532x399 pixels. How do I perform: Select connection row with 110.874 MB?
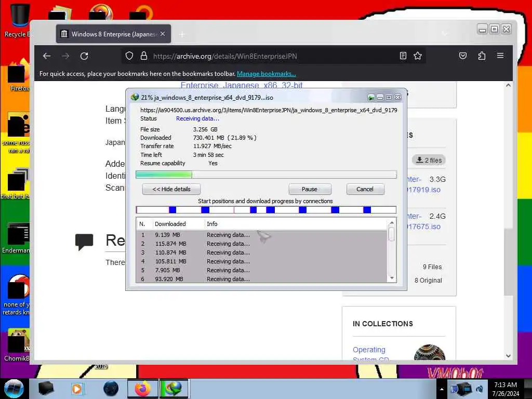click(x=262, y=252)
